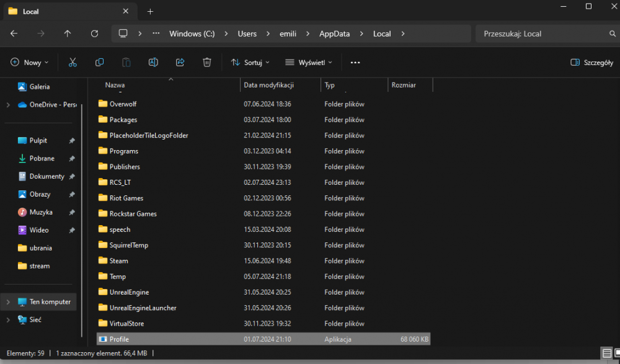Click the Copy icon in toolbar
Viewport: 620px width, 364px height.
(x=99, y=63)
